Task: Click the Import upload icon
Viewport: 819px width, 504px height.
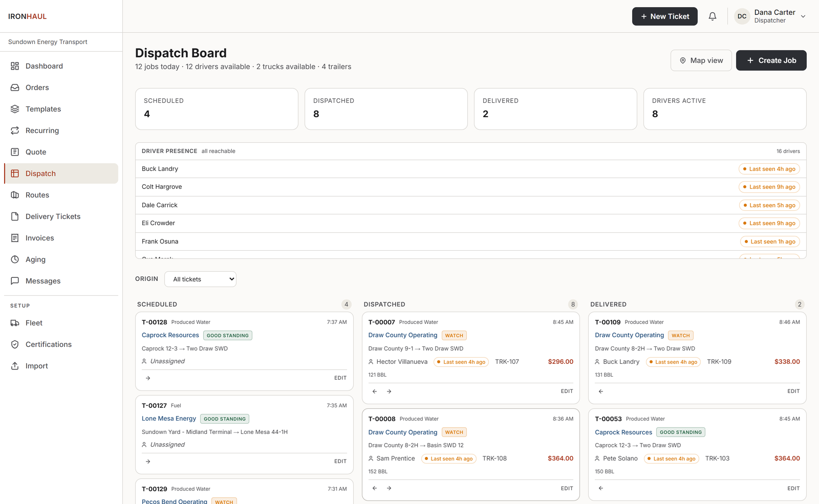Action: pos(15,366)
